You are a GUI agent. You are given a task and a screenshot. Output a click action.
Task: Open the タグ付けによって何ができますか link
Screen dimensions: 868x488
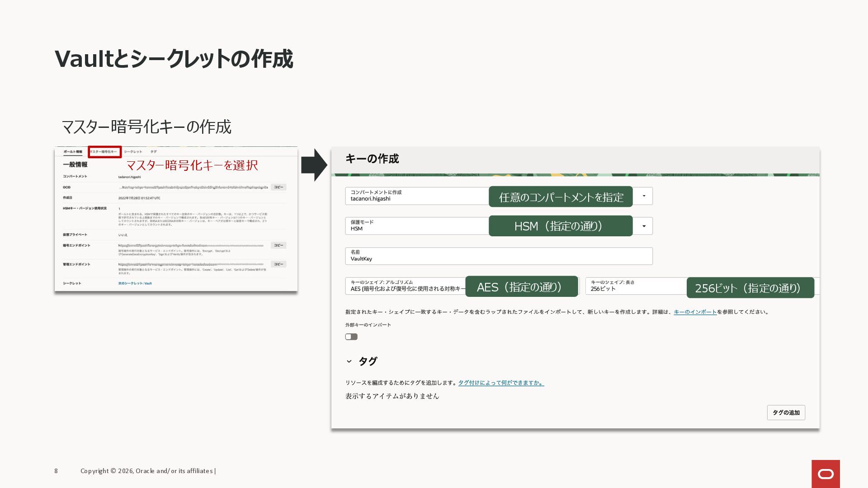pyautogui.click(x=501, y=383)
